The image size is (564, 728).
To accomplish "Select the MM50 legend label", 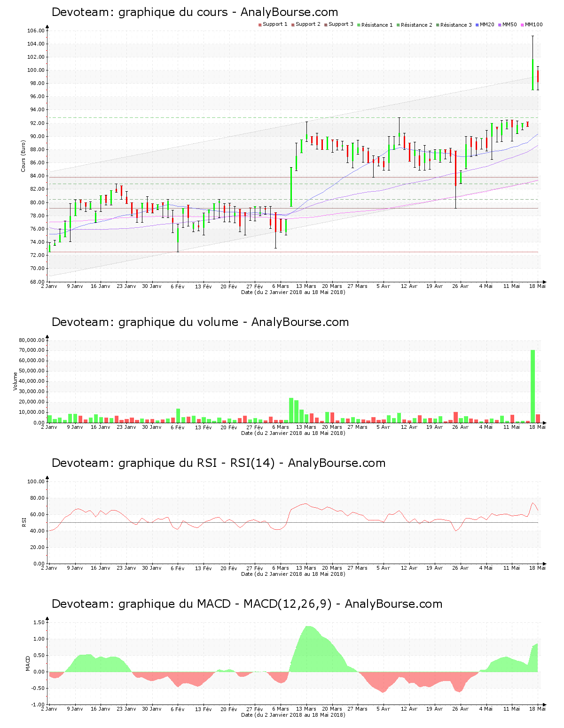I will click(x=509, y=24).
